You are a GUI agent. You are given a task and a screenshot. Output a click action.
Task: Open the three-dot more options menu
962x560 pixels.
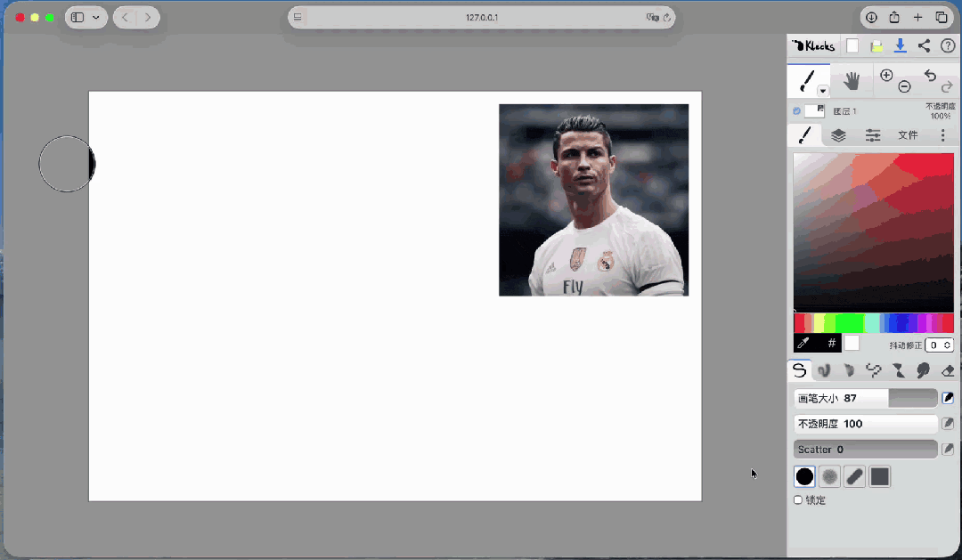943,135
